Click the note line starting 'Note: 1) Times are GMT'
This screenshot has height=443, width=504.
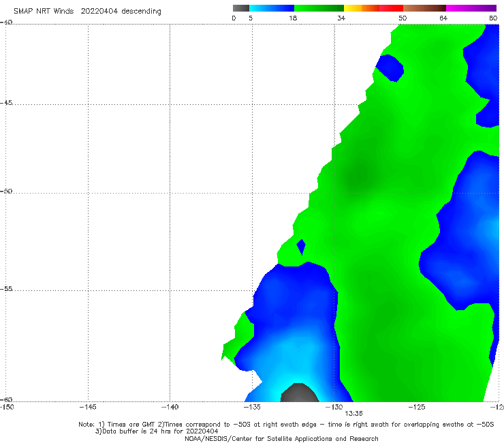pos(286,425)
